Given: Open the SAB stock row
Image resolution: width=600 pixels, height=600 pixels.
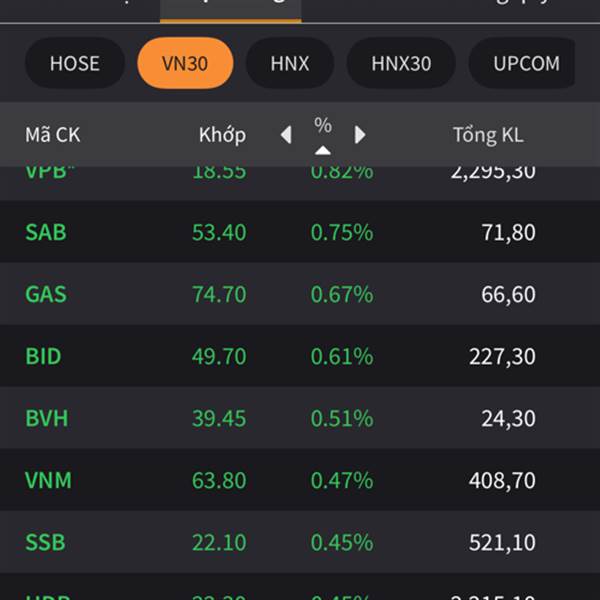Looking at the screenshot, I should click(300, 232).
